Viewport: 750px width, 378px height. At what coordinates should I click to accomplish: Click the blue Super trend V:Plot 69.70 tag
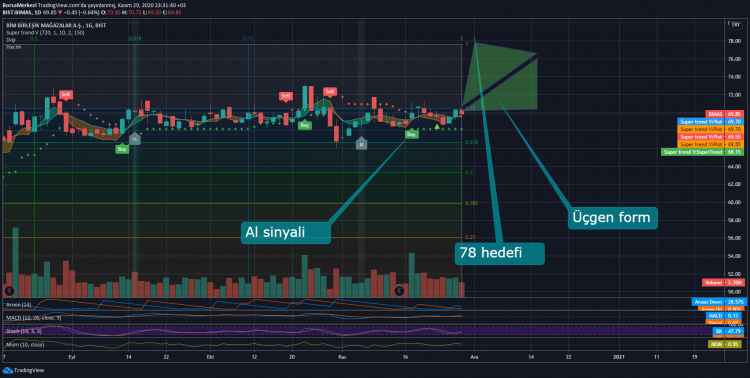[711, 122]
